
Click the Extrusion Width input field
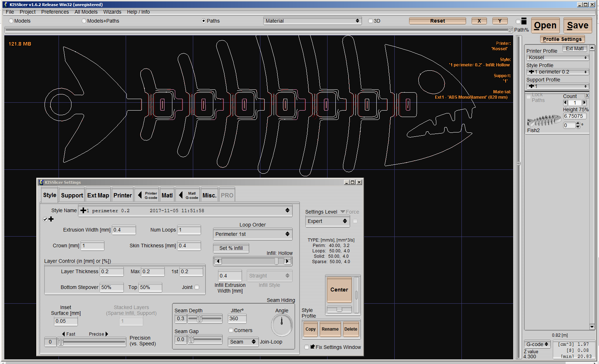click(x=124, y=230)
